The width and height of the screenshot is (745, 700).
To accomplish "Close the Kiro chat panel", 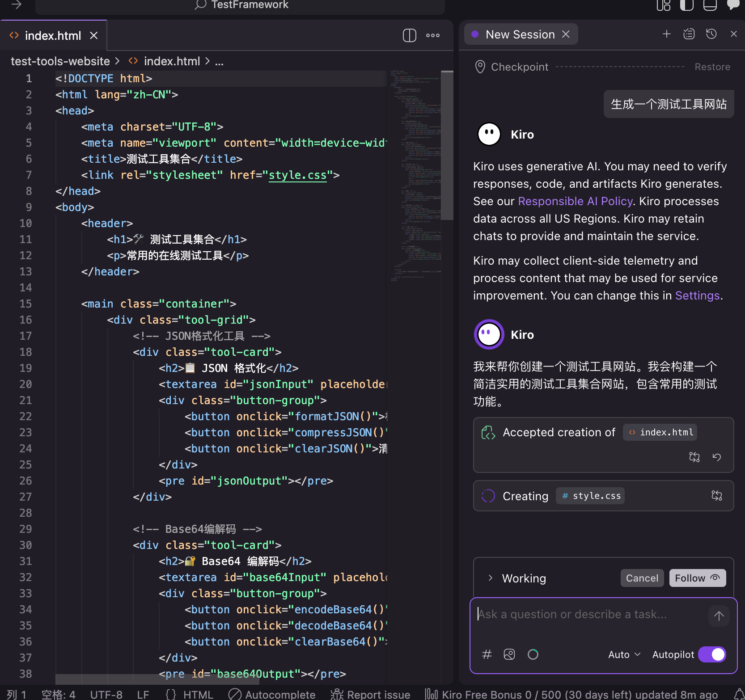I will [x=733, y=34].
